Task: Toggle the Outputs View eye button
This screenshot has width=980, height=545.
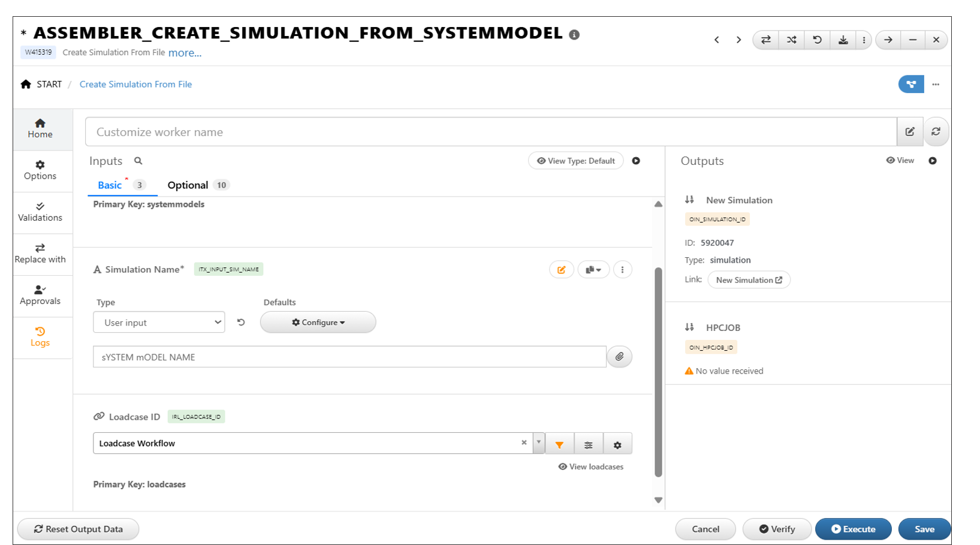Action: click(x=900, y=161)
